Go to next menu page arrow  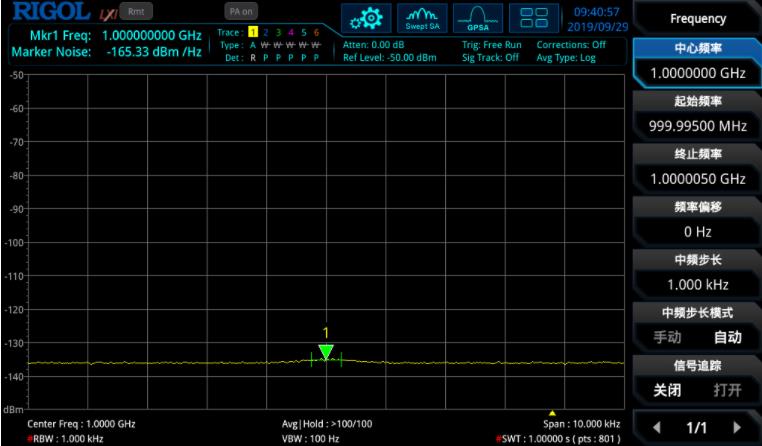(x=738, y=427)
